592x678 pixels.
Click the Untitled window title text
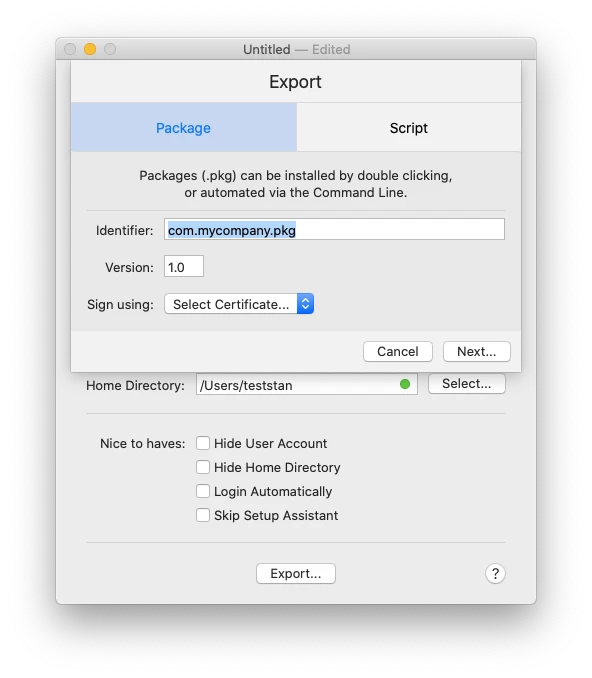(266, 49)
